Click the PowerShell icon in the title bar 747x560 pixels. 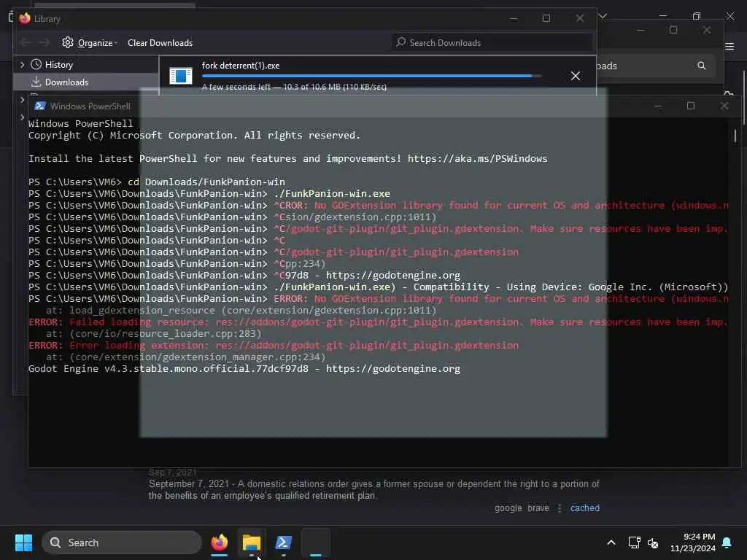click(x=40, y=106)
